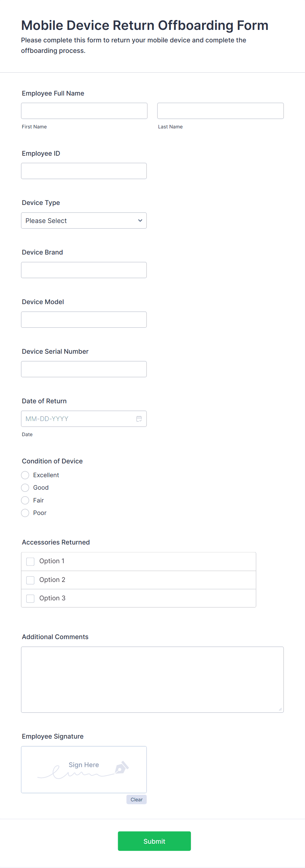Choose the Fair condition option
305x868 pixels.
pos(25,501)
